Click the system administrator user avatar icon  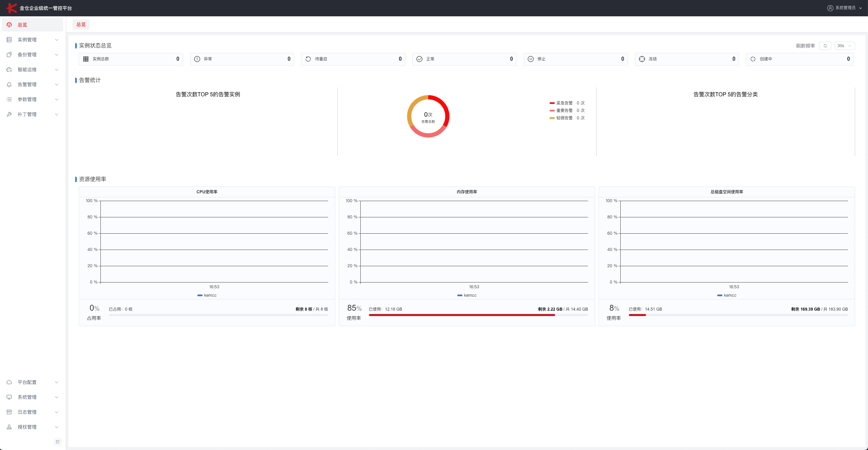[x=830, y=8]
